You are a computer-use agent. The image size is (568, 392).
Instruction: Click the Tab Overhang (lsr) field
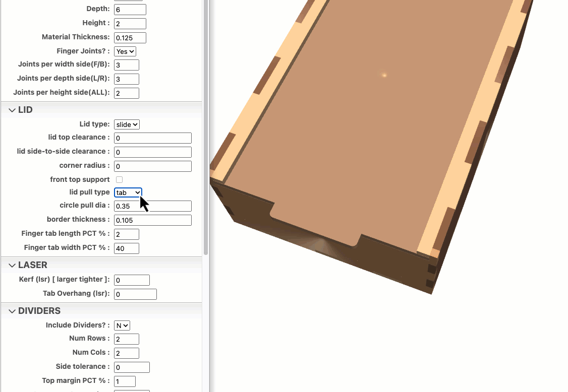click(136, 294)
